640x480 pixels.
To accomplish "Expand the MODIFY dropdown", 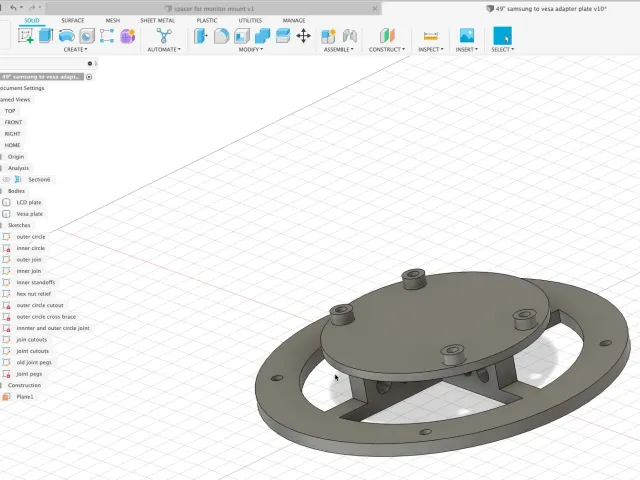I will tap(251, 49).
